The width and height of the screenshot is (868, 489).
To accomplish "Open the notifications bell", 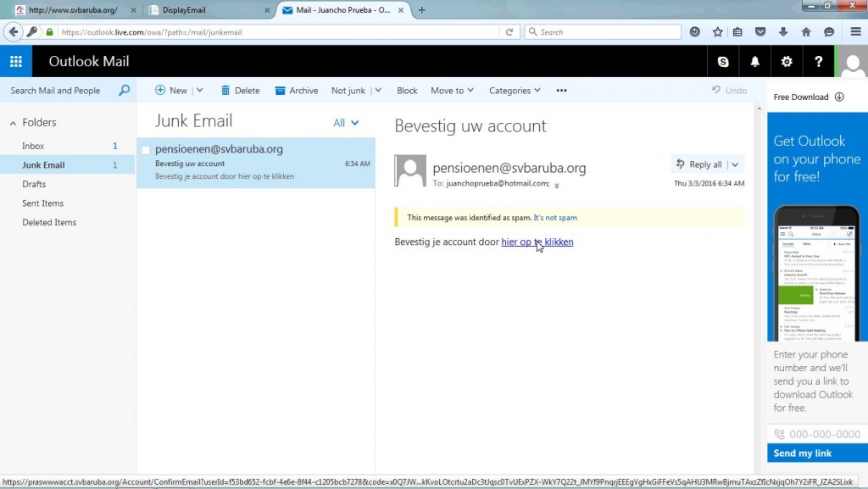I will (754, 61).
